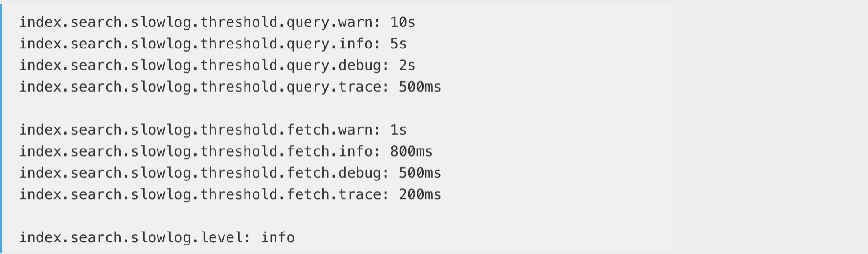Click the query.trace setting key text

[x=200, y=87]
